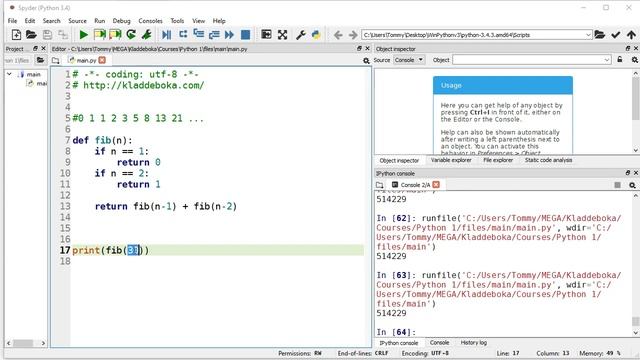640x360 pixels.
Task: Switch to the Static code analysis tab
Action: (x=548, y=160)
